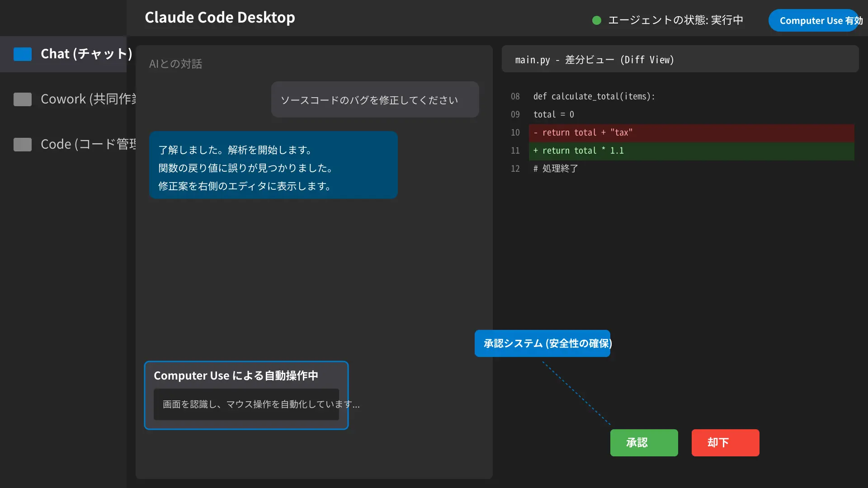The height and width of the screenshot is (488, 868).
Task: Click the AI reply 了解しました。解析を開始します。
Action: 235,150
